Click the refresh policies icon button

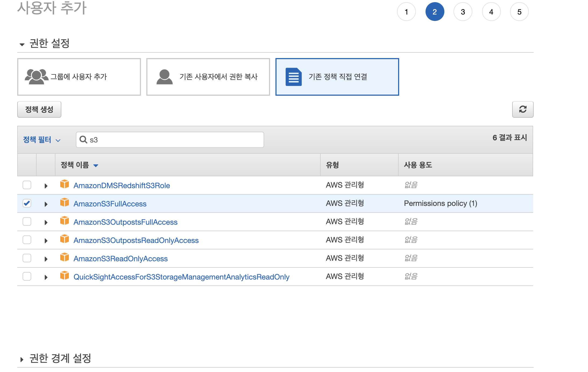click(522, 109)
